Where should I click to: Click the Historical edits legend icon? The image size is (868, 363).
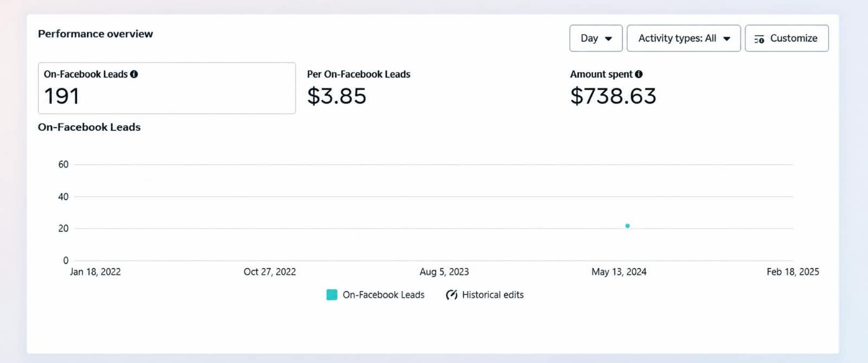pyautogui.click(x=451, y=295)
